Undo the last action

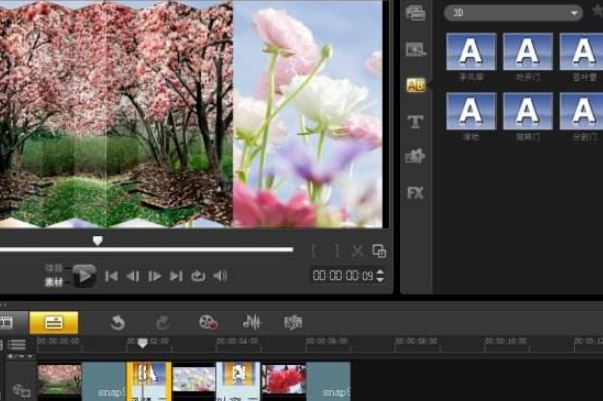point(117,323)
